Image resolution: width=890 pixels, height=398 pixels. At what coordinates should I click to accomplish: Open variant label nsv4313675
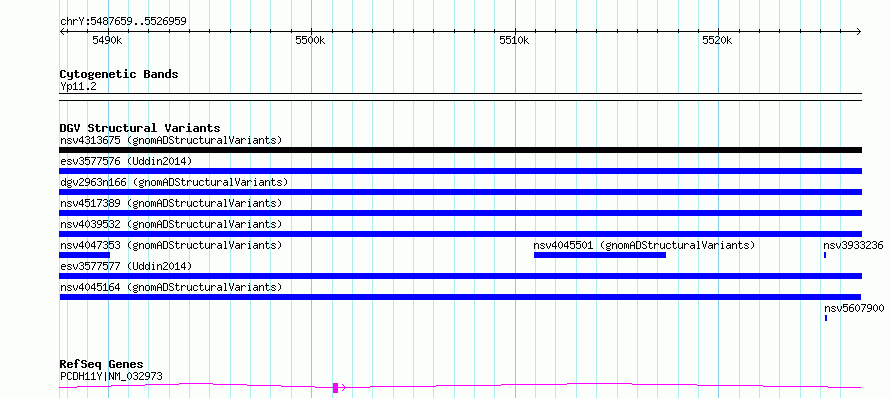(x=171, y=140)
